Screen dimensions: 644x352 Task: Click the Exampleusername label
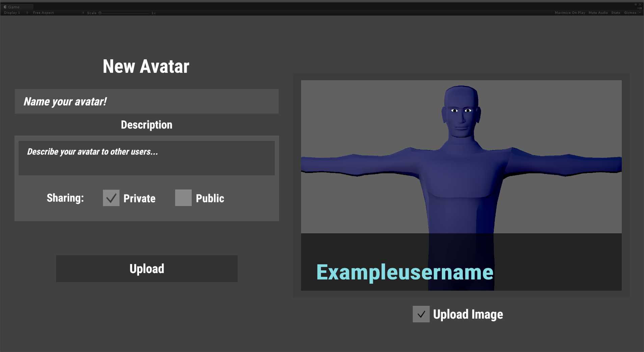click(405, 272)
